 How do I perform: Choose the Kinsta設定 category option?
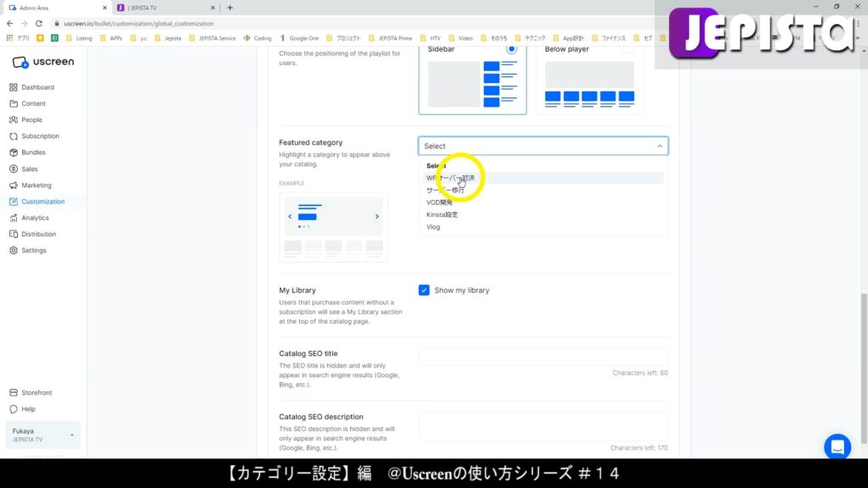(x=543, y=214)
